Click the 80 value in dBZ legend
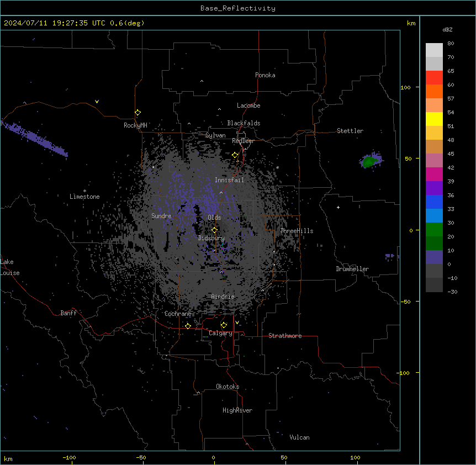476x465 pixels. [x=451, y=44]
